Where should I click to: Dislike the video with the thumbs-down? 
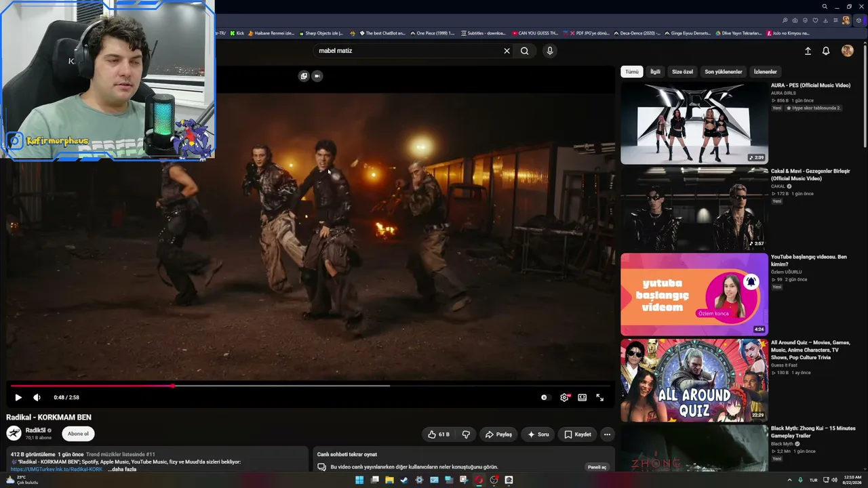[466, 434]
